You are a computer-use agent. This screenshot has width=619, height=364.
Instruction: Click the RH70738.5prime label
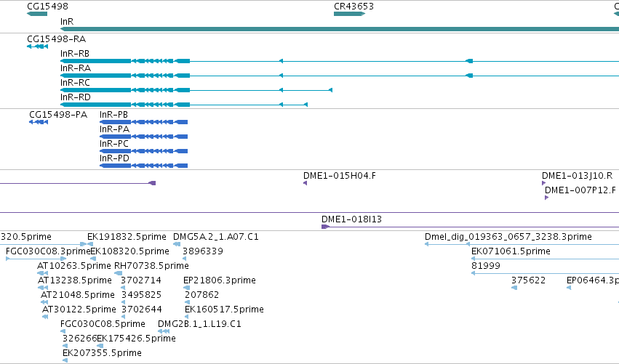click(151, 266)
